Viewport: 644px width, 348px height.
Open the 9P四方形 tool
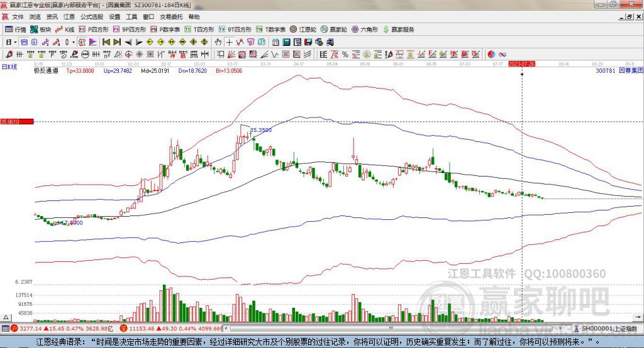pos(130,30)
